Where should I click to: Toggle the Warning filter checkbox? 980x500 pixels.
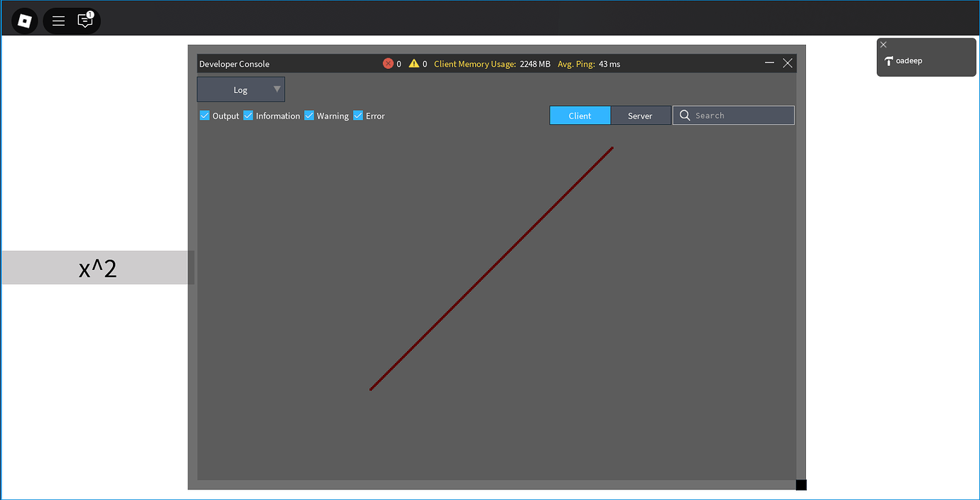coord(309,115)
